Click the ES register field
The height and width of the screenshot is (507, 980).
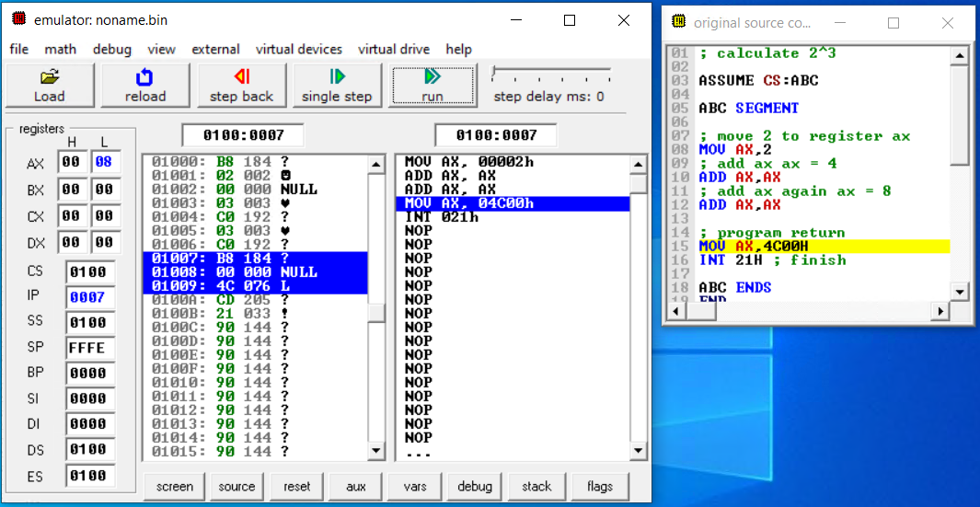coord(90,476)
